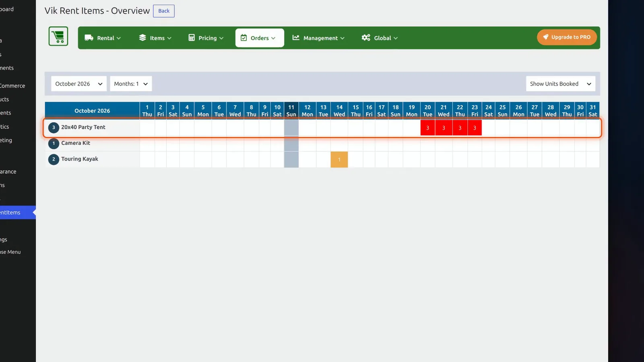Click red booked cell for Party Tent on 20 Tue

427,128
